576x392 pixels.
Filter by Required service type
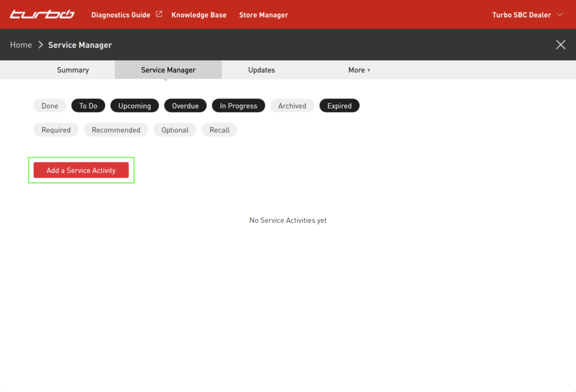click(x=56, y=130)
